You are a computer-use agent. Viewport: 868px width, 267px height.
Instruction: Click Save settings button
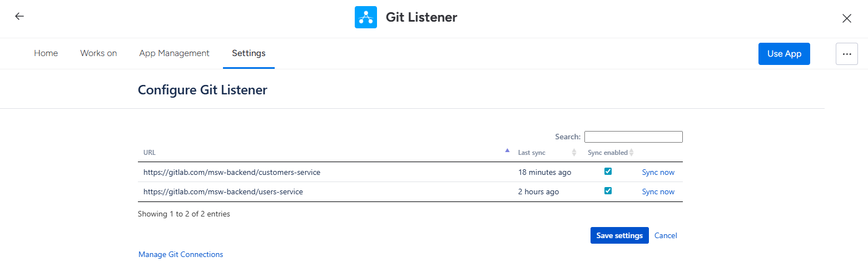pyautogui.click(x=619, y=235)
